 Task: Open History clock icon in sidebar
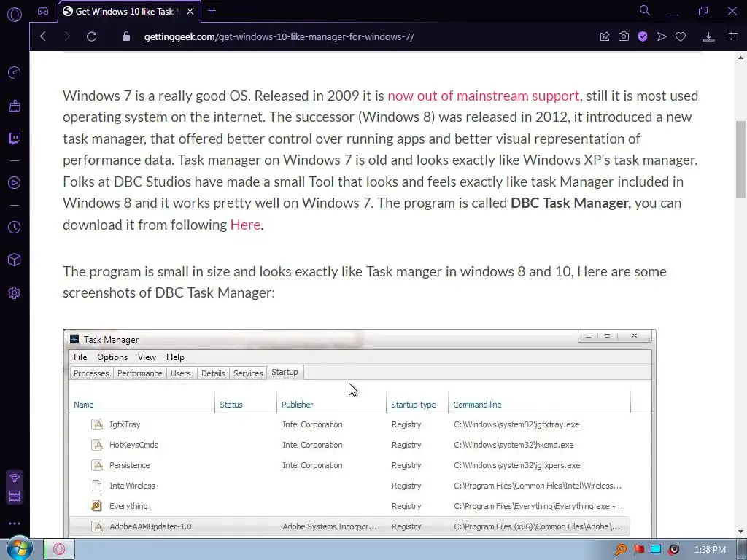click(x=15, y=227)
